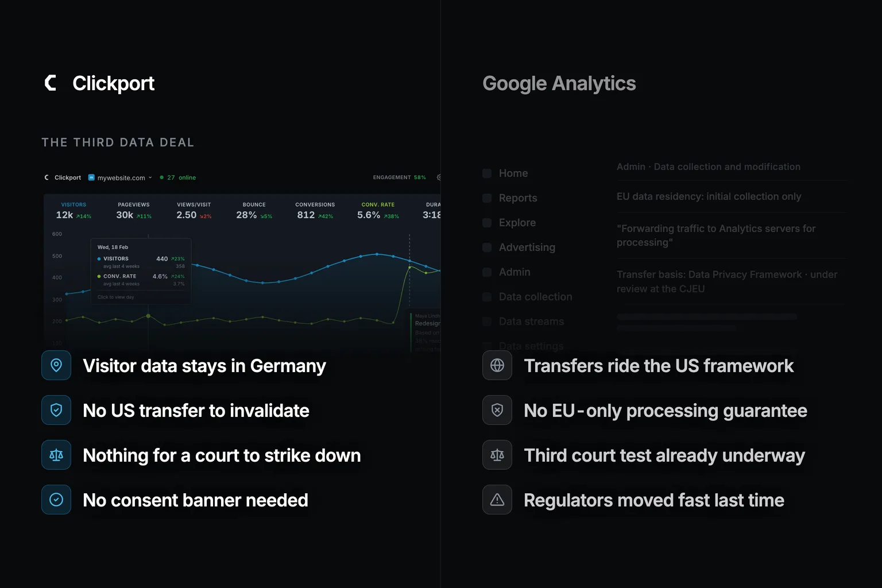The height and width of the screenshot is (588, 882).
Task: Select the Views/Visit 2.50 metric tab
Action: click(x=194, y=211)
